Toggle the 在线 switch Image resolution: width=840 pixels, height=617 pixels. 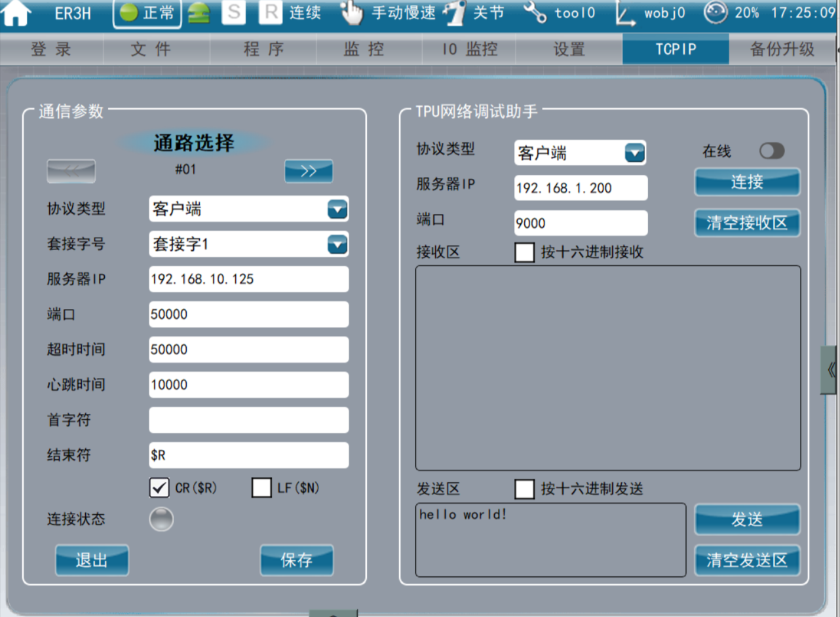772,151
